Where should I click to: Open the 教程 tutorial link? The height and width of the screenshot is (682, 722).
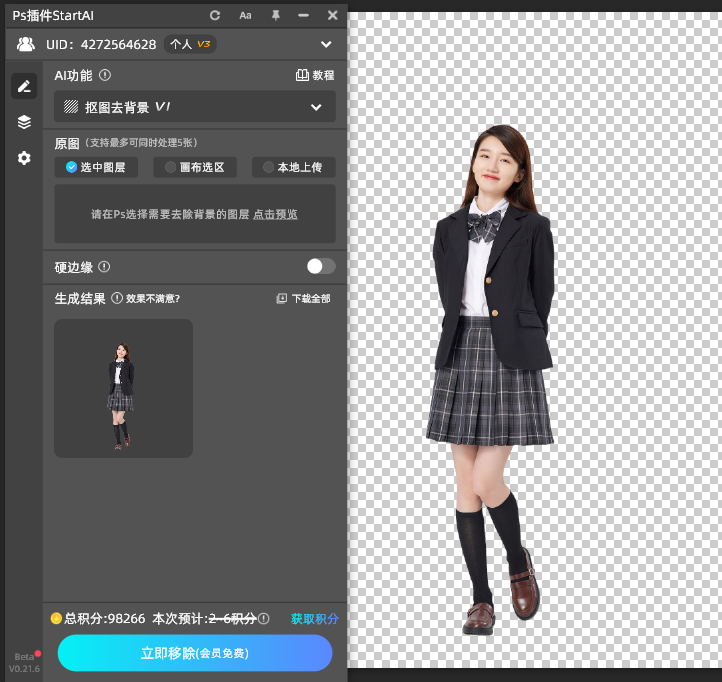315,75
